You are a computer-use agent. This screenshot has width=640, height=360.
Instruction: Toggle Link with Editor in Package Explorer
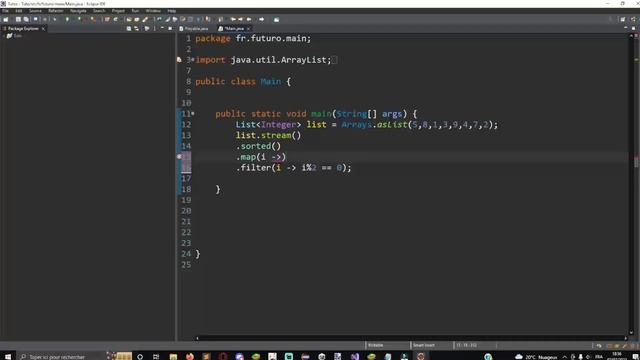137,29
